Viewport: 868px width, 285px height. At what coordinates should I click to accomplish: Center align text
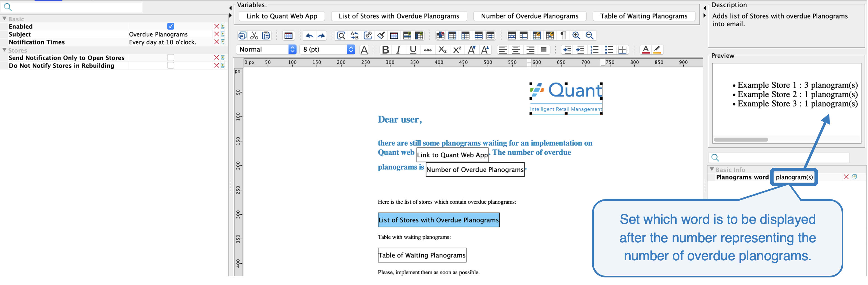[x=516, y=50]
